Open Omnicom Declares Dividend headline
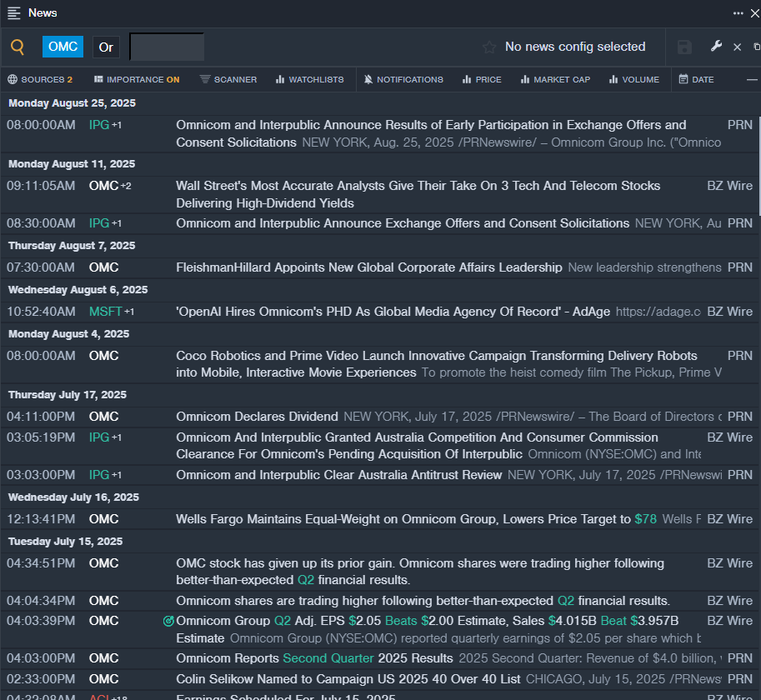The width and height of the screenshot is (761, 700). [257, 417]
